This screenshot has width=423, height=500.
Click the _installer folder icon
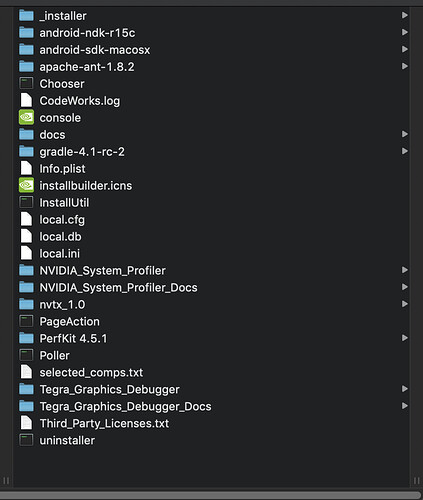[26, 16]
